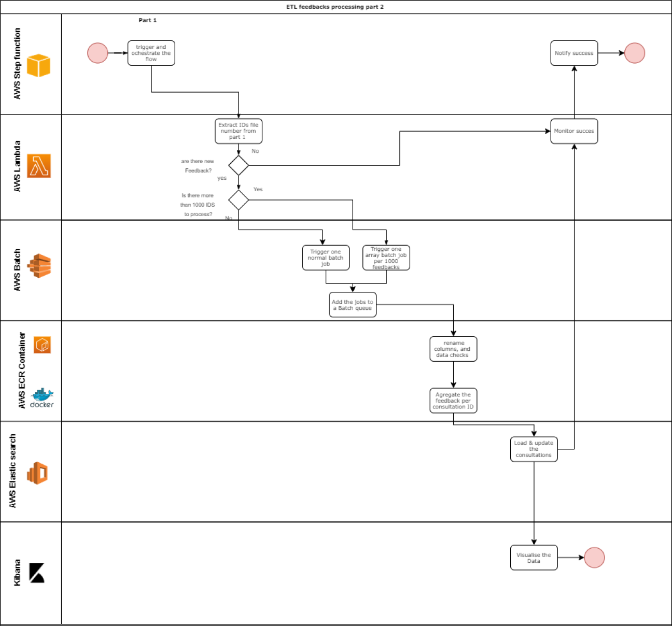The width and height of the screenshot is (672, 626).
Task: Click the 'AWS ECR Container' lane label
Action: [22, 371]
